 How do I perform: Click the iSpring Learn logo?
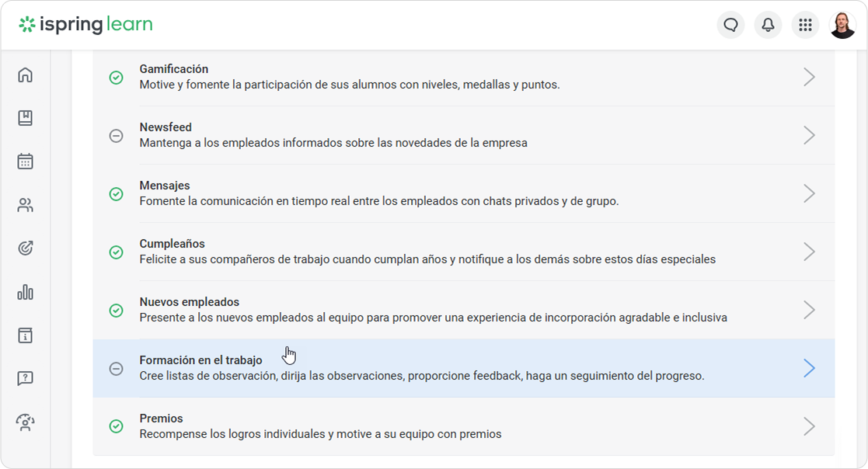point(86,25)
